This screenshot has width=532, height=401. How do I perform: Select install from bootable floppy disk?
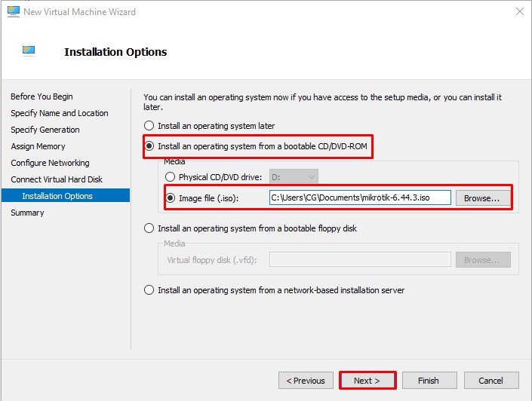pyautogui.click(x=149, y=228)
